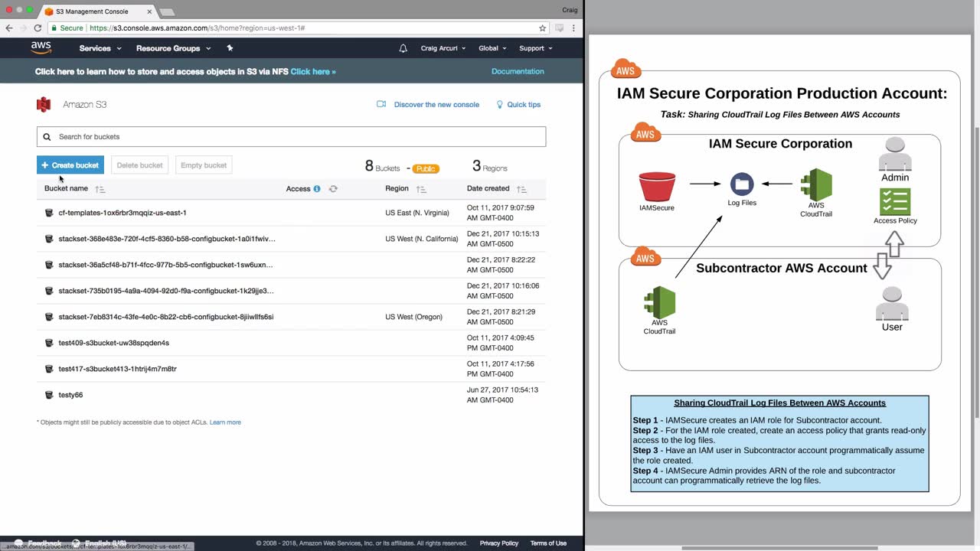Click the Create bucket button
Screen dimensions: 980x551
click(x=70, y=165)
